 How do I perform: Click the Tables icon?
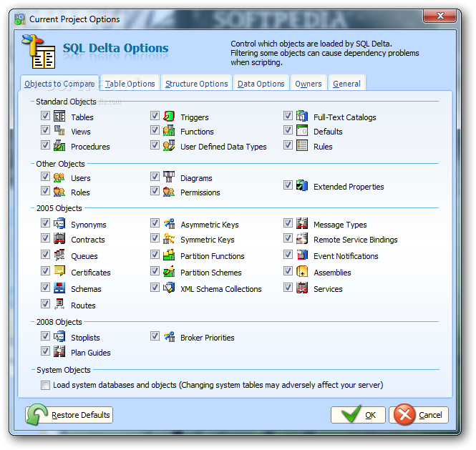[59, 116]
